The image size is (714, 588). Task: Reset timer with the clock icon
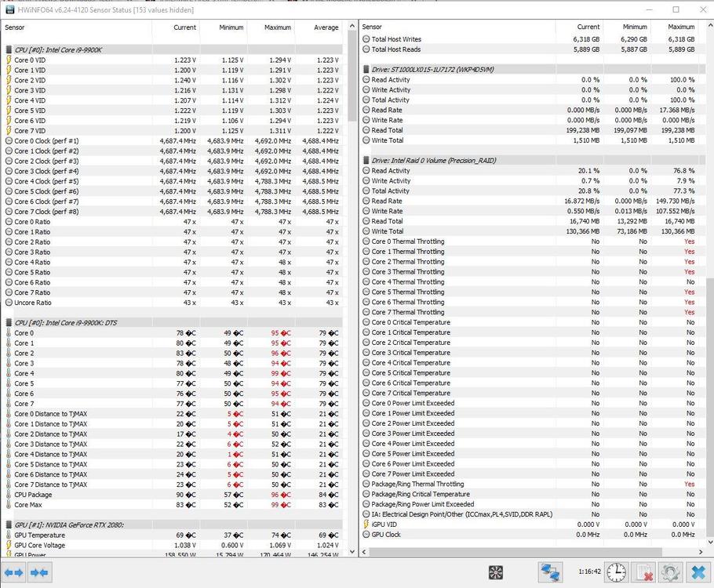point(616,573)
